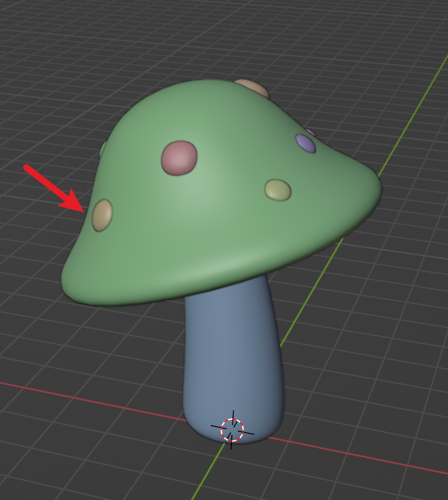
Task: Click the brown bump at the cap's top
Action: pyautogui.click(x=252, y=88)
